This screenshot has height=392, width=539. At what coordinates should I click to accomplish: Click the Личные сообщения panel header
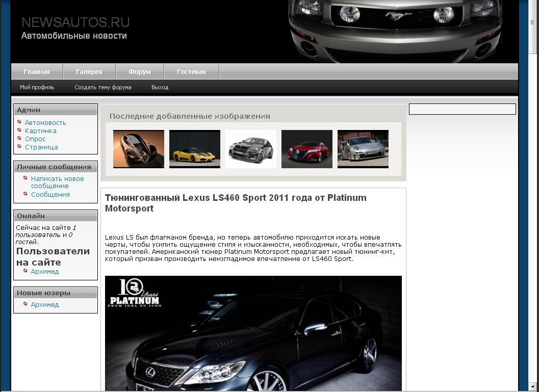point(56,167)
